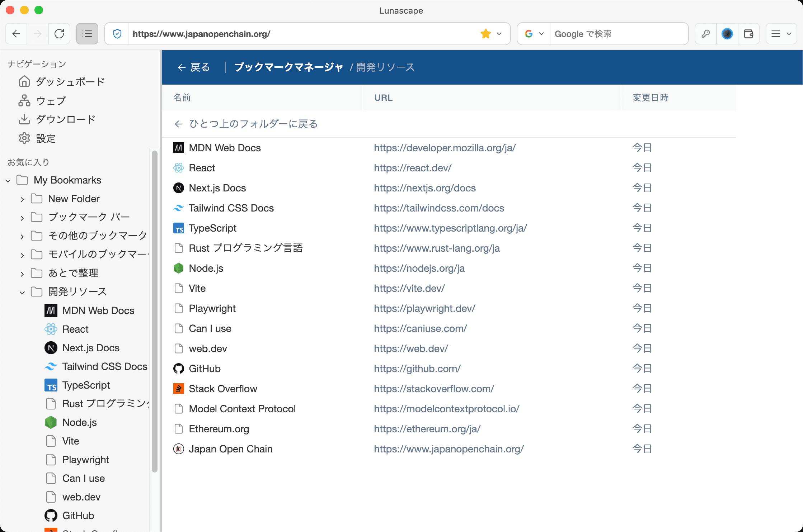Screen dimensions: 803x532
Task: Click the Stack Overflow icon in list
Action: (x=179, y=389)
